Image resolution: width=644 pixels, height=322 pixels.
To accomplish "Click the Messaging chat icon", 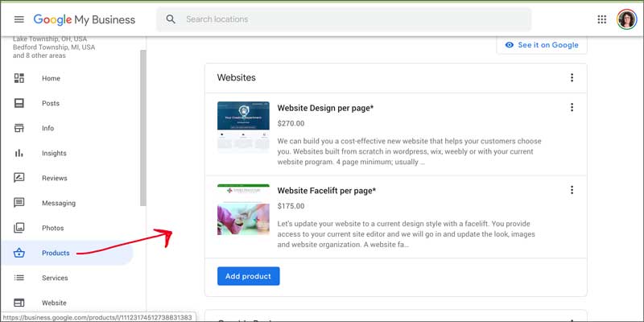I will point(19,203).
